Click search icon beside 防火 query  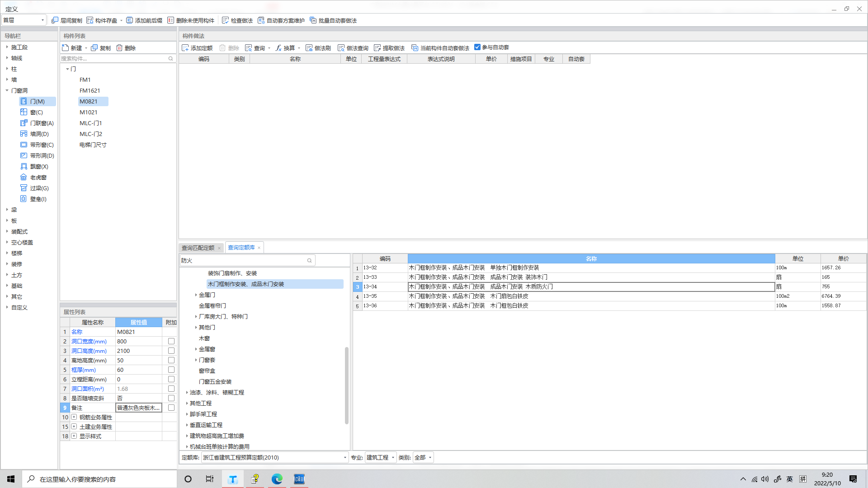310,260
